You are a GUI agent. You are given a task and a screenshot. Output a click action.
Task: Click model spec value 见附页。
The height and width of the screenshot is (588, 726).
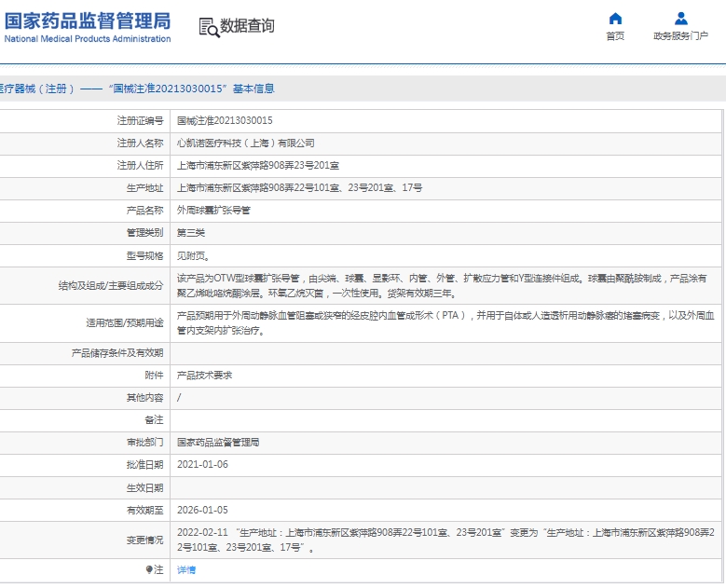point(194,255)
